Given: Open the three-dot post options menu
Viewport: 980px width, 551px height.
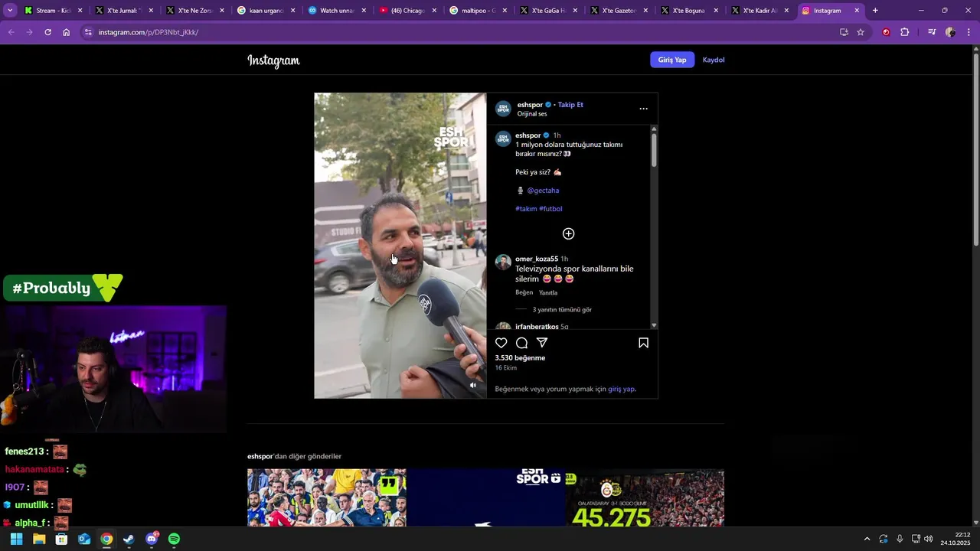Looking at the screenshot, I should point(643,109).
